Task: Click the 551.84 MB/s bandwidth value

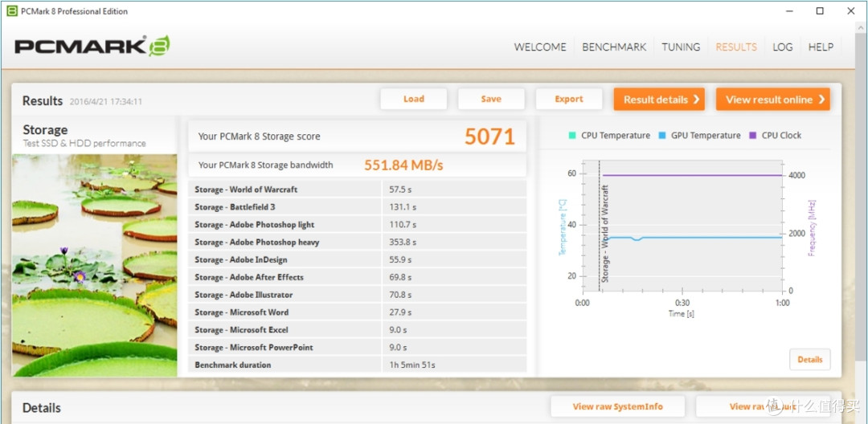Action: [403, 165]
